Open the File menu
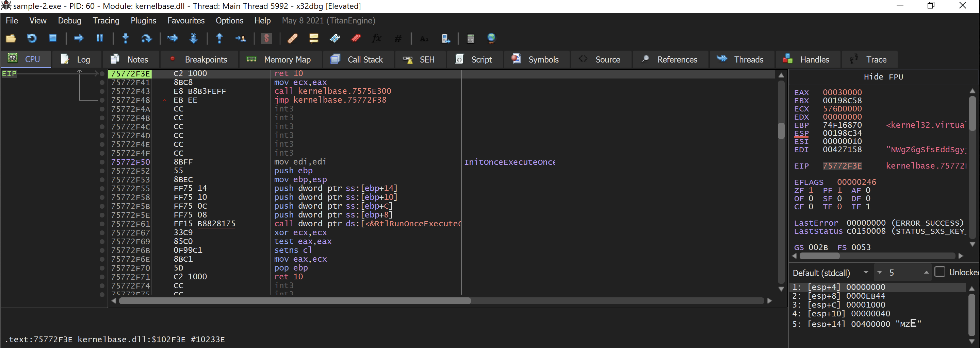The image size is (980, 348). 12,20
